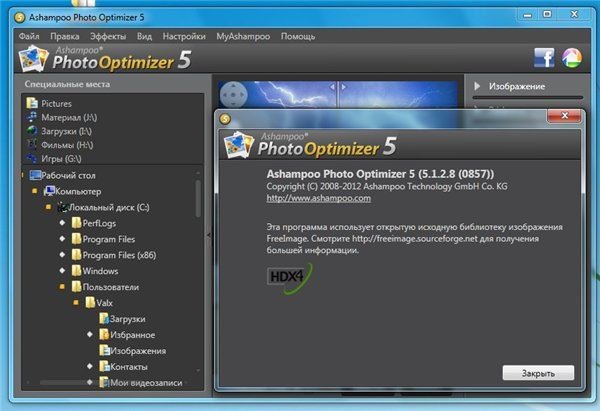
Task: Click the film icon beside Фильмы (H:\)
Action: pos(32,145)
